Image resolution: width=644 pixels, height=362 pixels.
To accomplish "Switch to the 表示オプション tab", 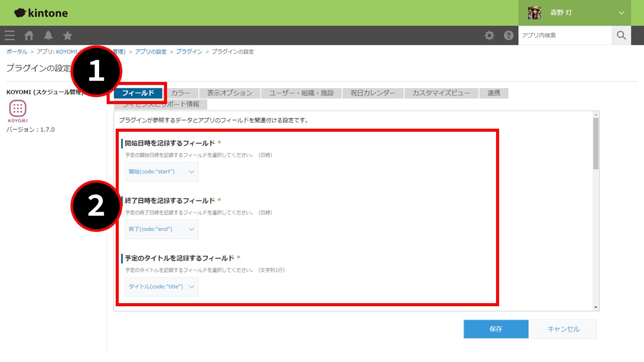I will pyautogui.click(x=229, y=93).
